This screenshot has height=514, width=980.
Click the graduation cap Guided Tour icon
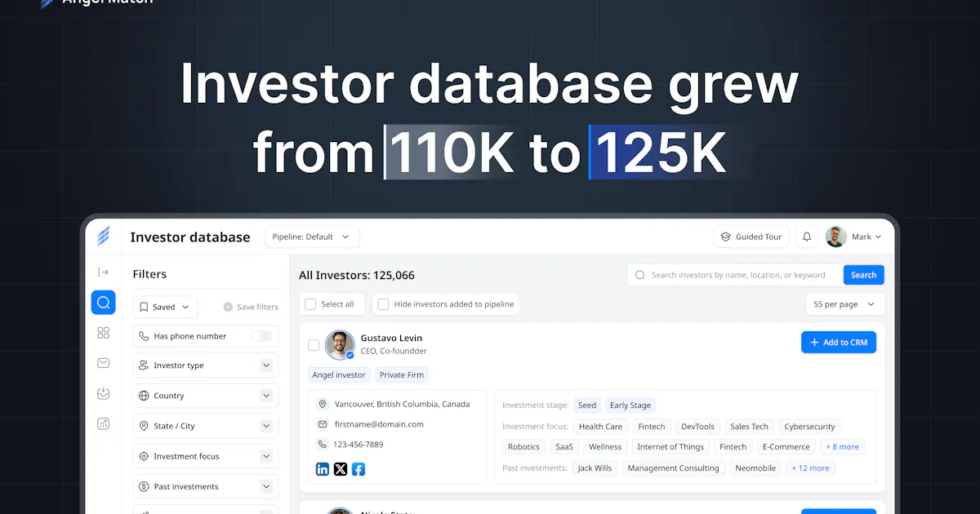coord(725,237)
